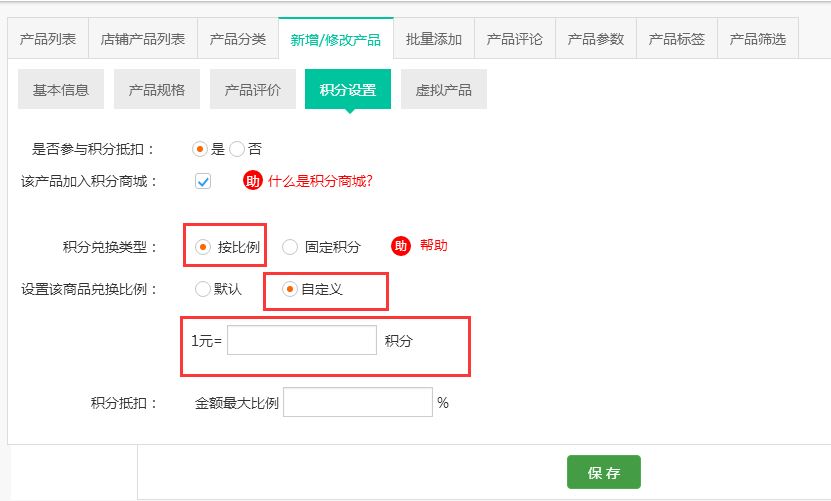Image resolution: width=831 pixels, height=501 pixels.
Task: Click the red help icon beside 帮助
Action: (x=401, y=246)
